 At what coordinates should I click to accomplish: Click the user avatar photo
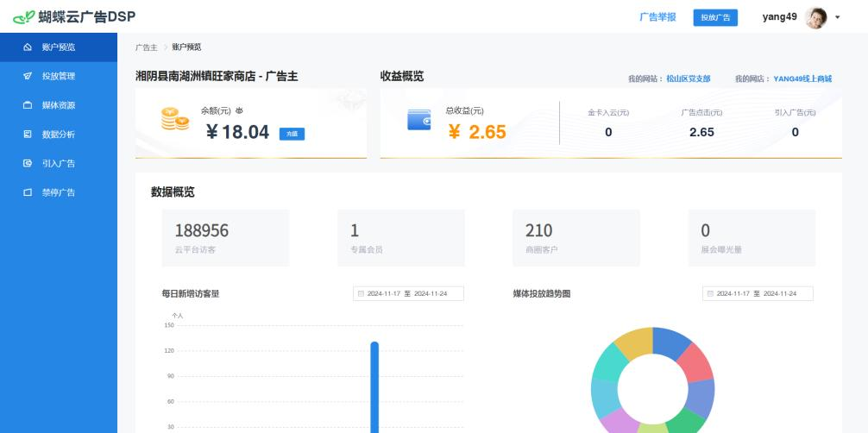(x=815, y=18)
